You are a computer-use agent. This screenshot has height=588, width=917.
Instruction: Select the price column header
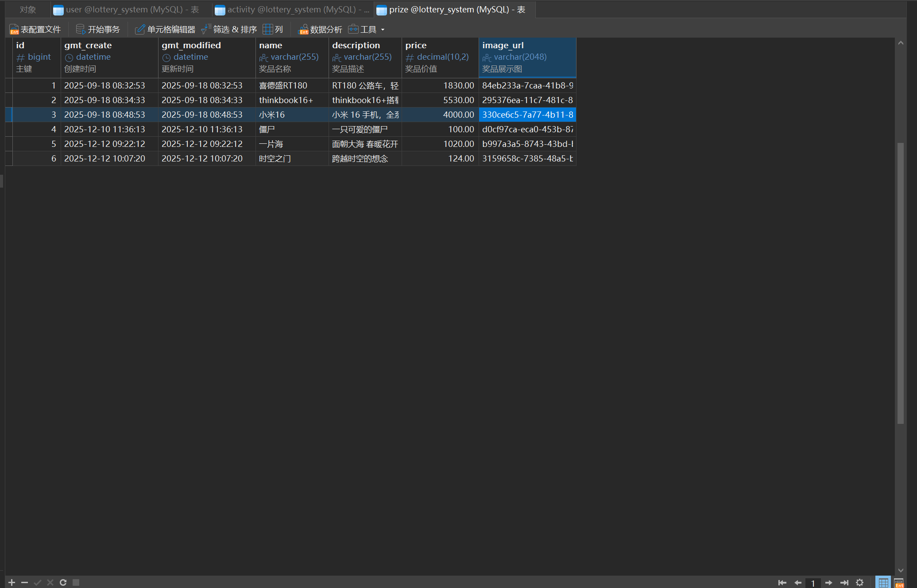(x=440, y=57)
